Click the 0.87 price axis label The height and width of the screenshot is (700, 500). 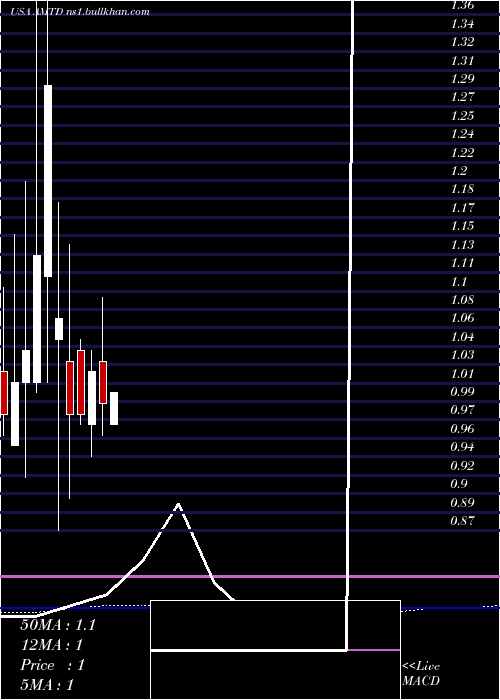click(x=462, y=521)
